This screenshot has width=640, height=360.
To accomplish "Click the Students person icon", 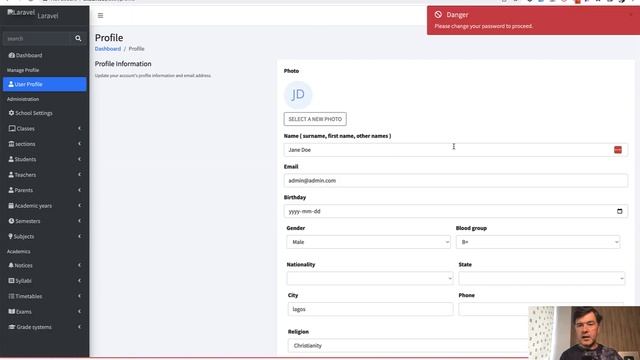I will 11,159.
